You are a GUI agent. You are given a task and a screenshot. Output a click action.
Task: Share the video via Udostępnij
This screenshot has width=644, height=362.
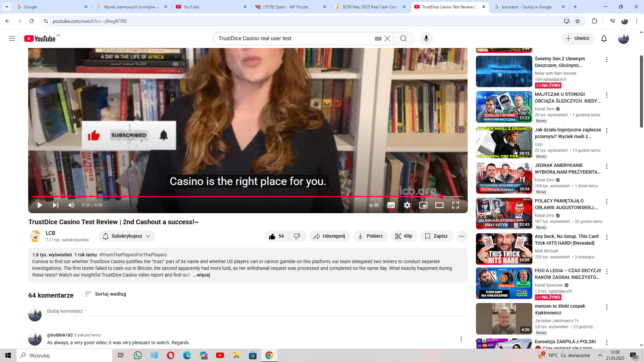[x=330, y=236]
